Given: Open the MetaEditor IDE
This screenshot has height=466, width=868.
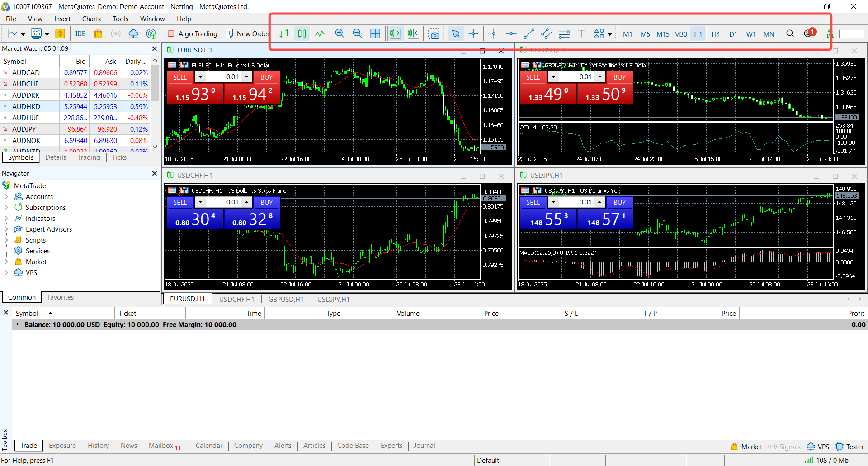Looking at the screenshot, I should (x=80, y=34).
